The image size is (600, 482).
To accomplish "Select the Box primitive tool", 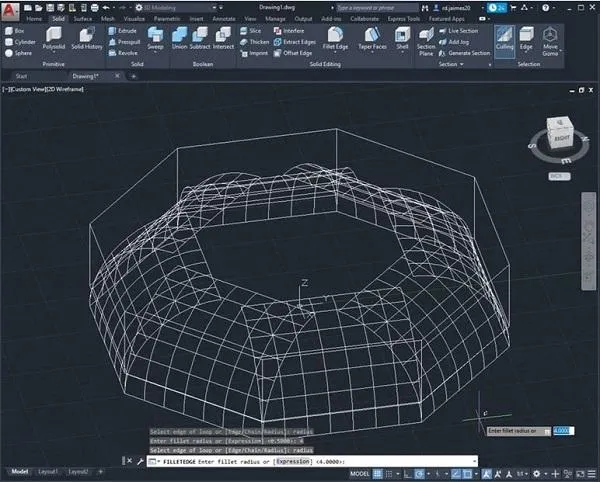I will point(17,31).
